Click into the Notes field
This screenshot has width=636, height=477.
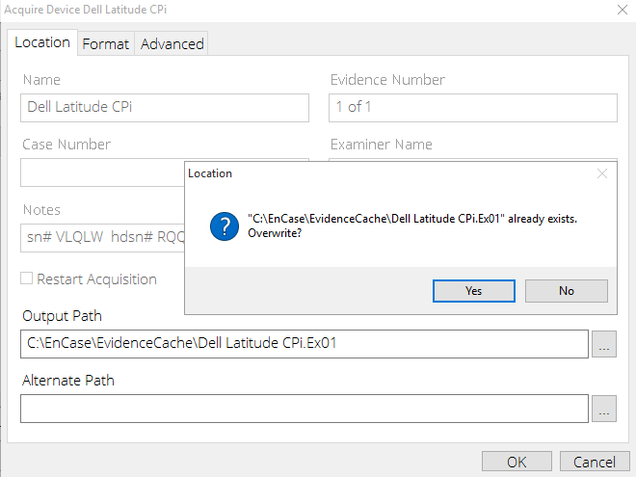click(100, 238)
